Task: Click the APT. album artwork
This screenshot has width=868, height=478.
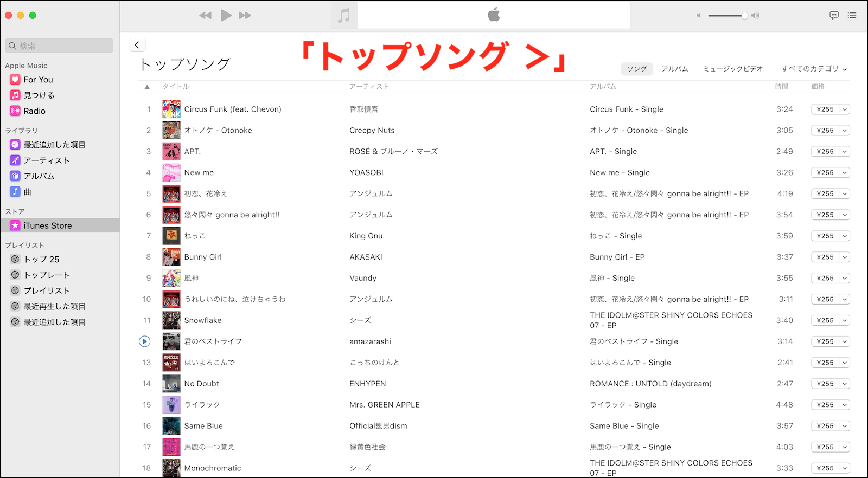Action: (x=171, y=152)
